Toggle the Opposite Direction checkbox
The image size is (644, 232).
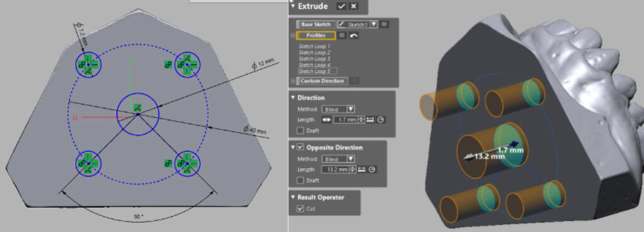[x=301, y=147]
